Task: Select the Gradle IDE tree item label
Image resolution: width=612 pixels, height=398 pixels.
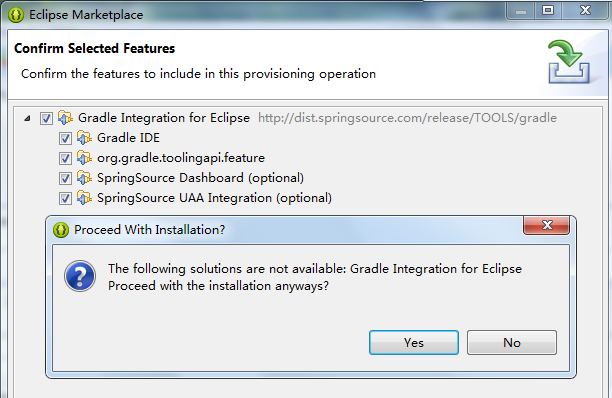Action: coord(128,138)
